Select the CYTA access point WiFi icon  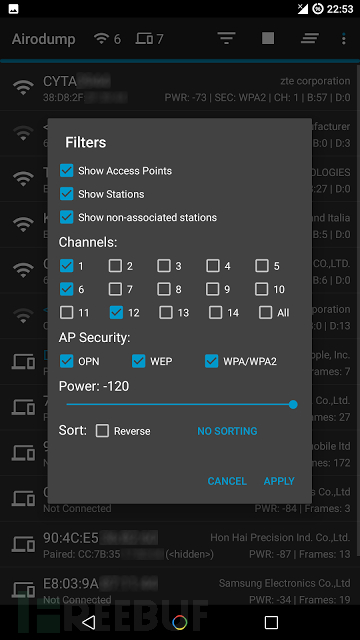click(x=23, y=87)
